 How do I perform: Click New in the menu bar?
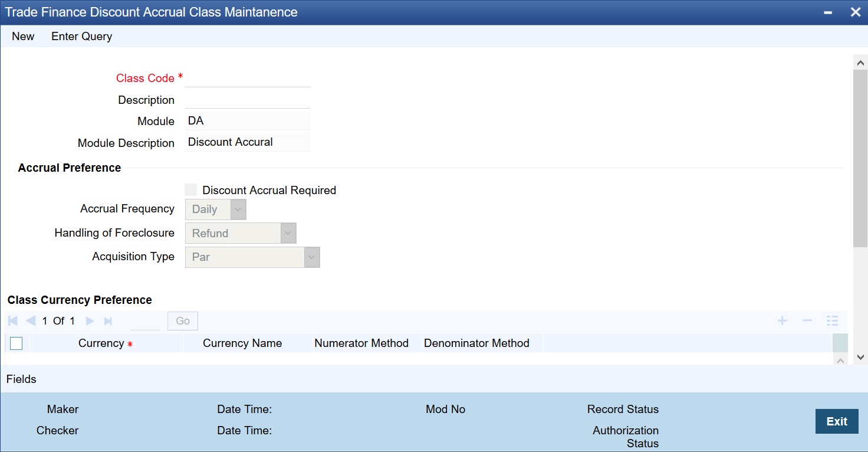(23, 37)
